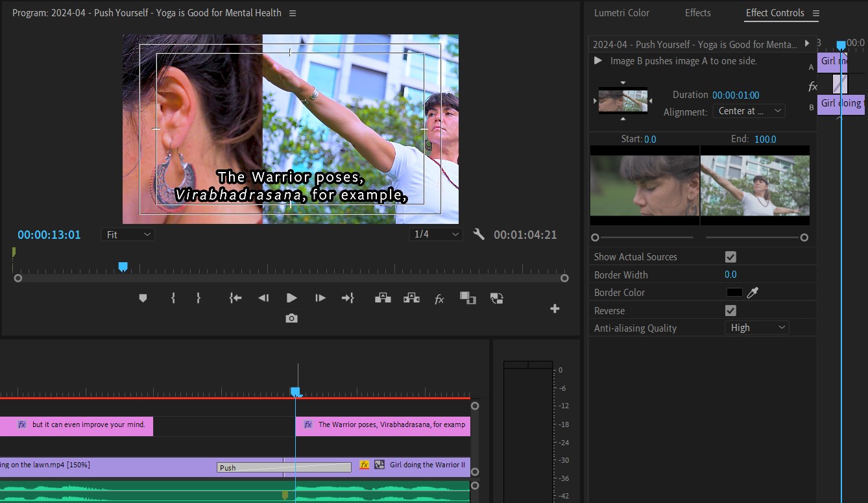Click the transition Duration value
The image size is (868, 503).
(736, 95)
